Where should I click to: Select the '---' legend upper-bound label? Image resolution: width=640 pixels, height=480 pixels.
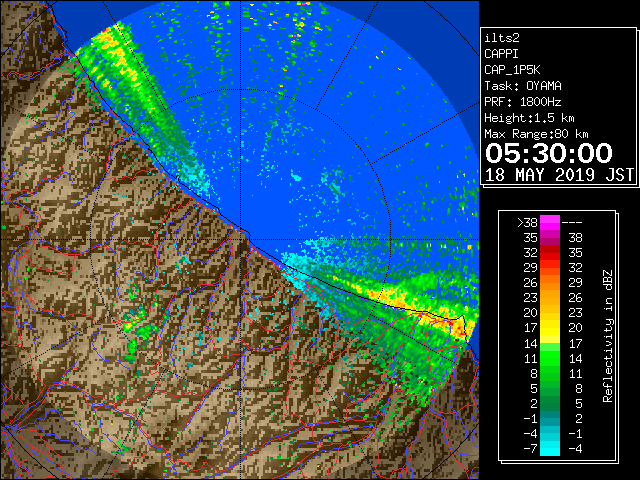click(572, 223)
